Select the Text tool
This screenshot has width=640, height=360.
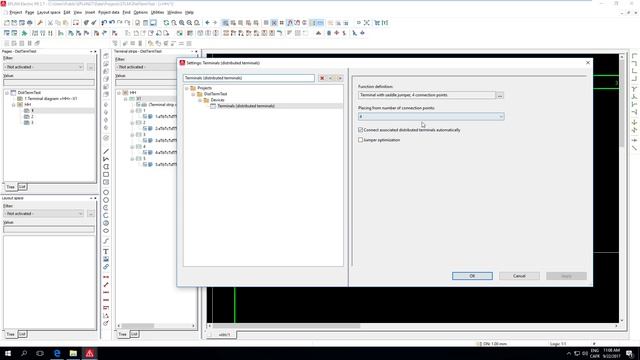tap(106, 251)
